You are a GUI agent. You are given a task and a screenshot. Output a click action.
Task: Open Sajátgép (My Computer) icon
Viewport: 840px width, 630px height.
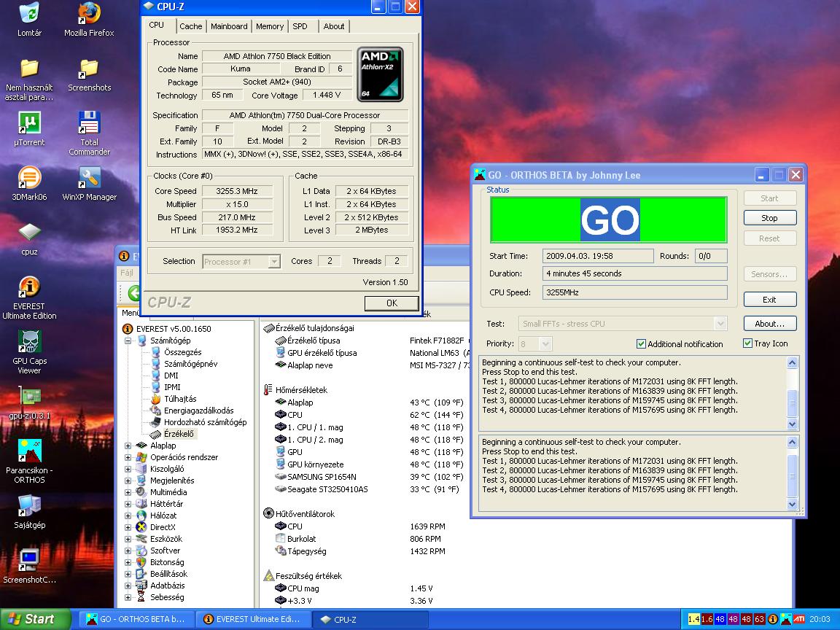(29, 512)
